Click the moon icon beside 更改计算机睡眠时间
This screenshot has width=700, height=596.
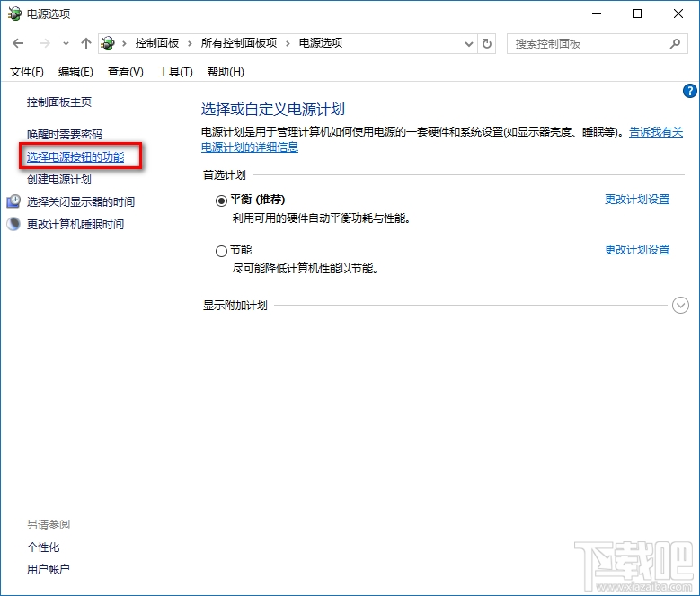pyautogui.click(x=13, y=225)
